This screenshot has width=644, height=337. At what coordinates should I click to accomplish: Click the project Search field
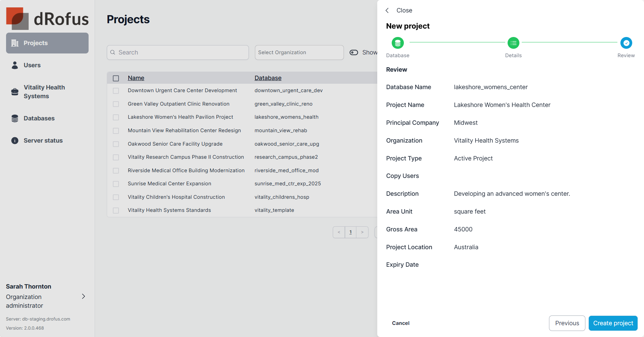pos(178,52)
